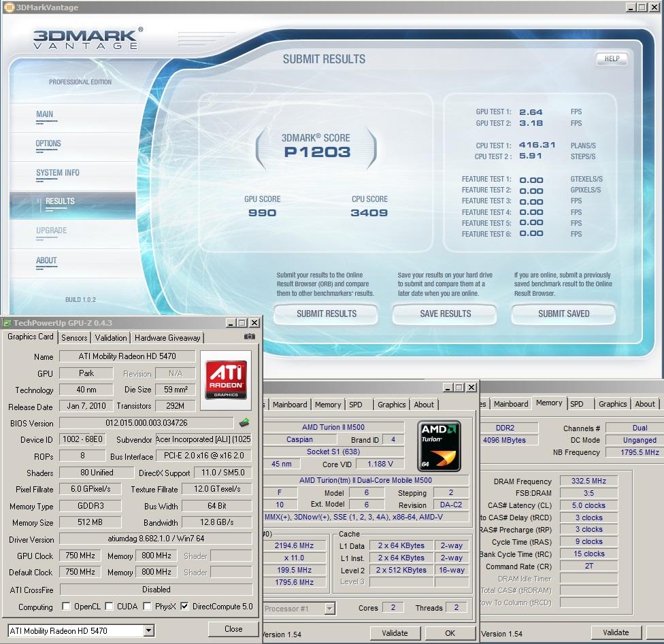Click the ATI Radeon logo in GPU-Z
The width and height of the screenshot is (664, 644).
pos(226,379)
